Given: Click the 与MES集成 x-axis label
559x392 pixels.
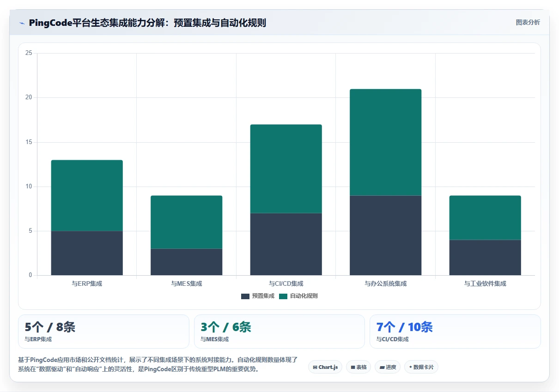Looking at the screenshot, I should coord(187,283).
